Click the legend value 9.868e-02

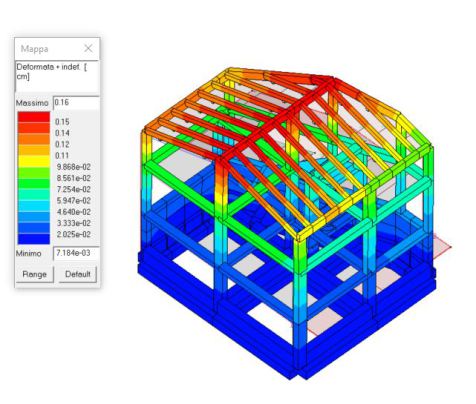pyautogui.click(x=74, y=167)
